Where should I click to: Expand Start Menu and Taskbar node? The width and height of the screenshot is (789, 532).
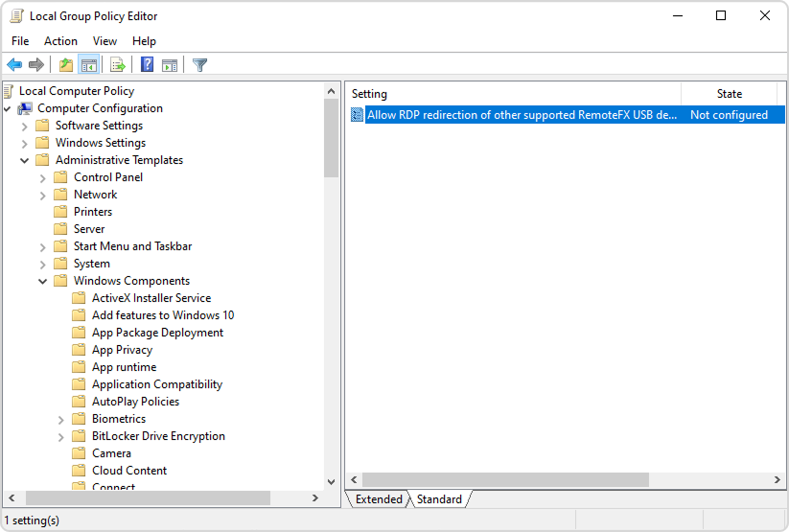pos(43,247)
